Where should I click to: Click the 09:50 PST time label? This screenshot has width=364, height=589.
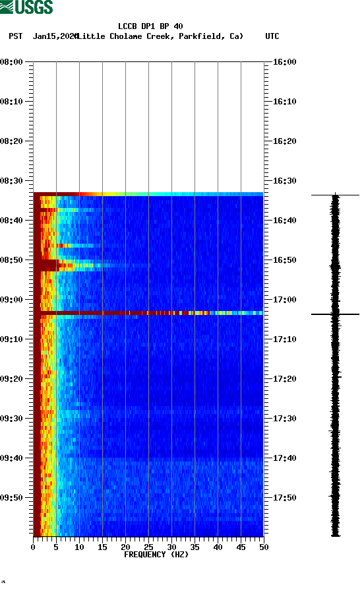[x=12, y=498]
